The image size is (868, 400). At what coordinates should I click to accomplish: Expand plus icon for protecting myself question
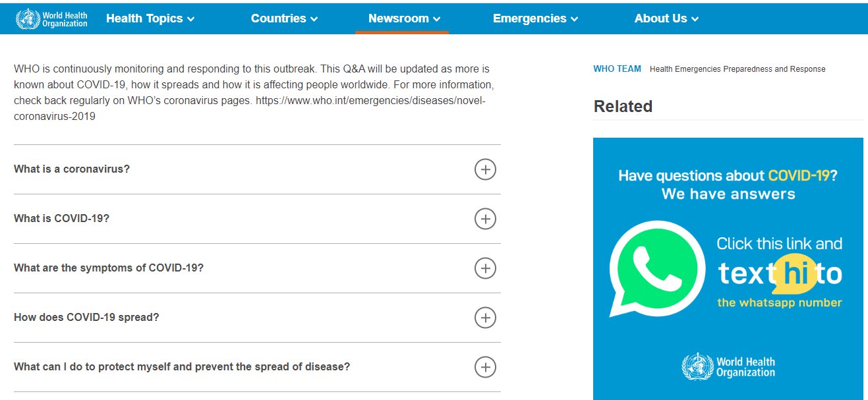coord(485,367)
